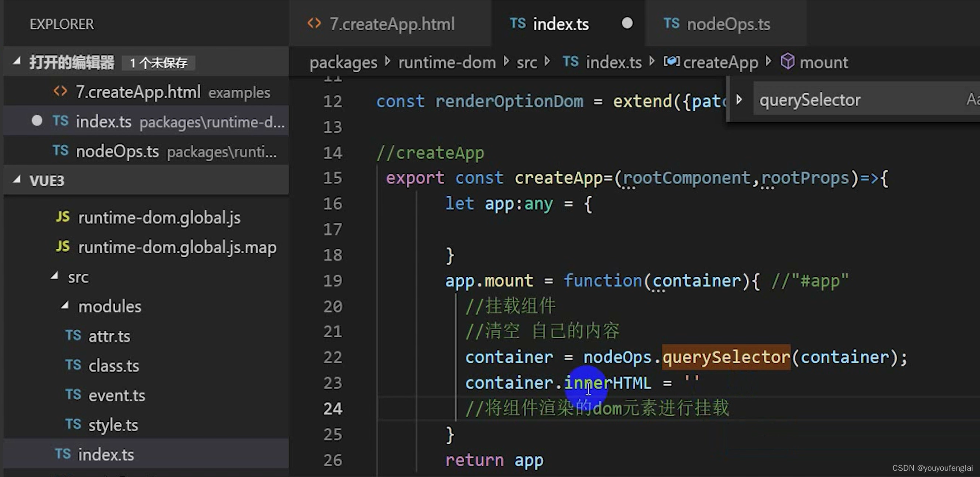Collapse the VUE3 folder section

point(17,179)
